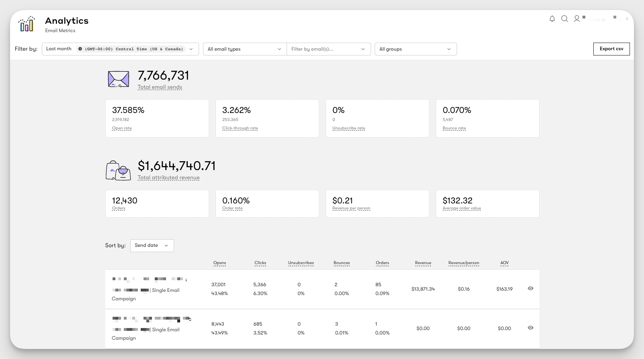Click the $0.21 revenue per person value

pos(343,201)
